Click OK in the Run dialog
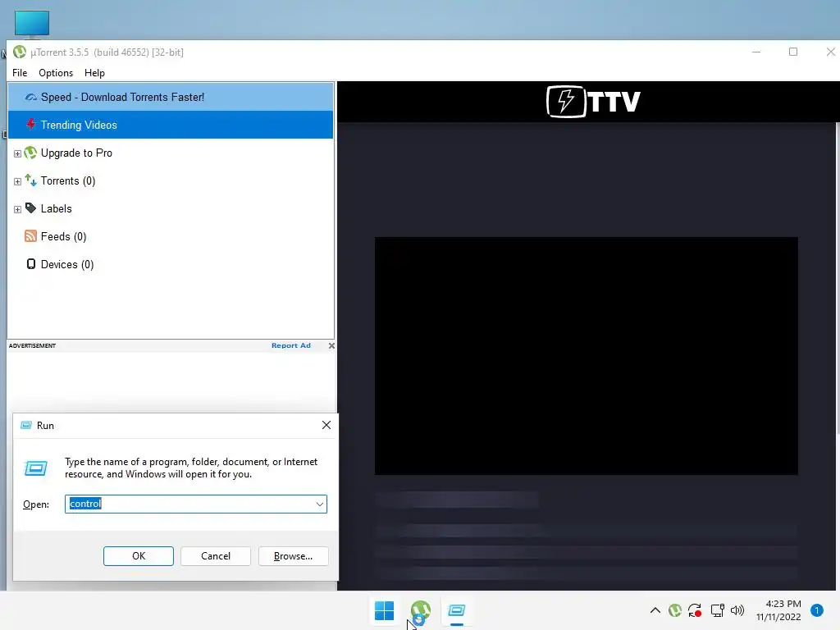Image resolution: width=840 pixels, height=630 pixels. (138, 556)
